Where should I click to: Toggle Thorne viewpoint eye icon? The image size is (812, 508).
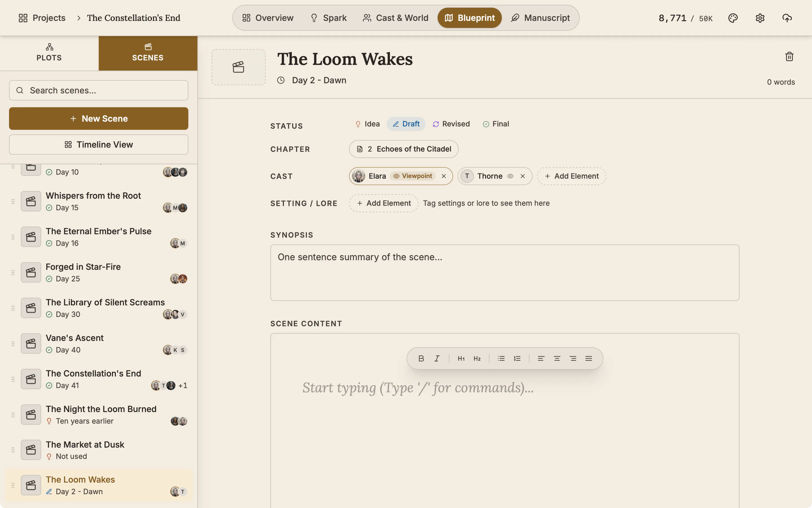pos(510,176)
